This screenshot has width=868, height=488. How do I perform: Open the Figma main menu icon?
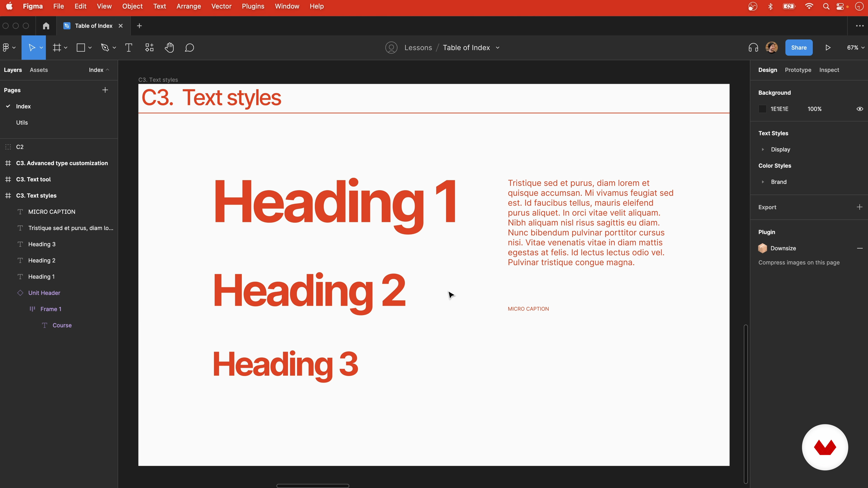pos(6,47)
